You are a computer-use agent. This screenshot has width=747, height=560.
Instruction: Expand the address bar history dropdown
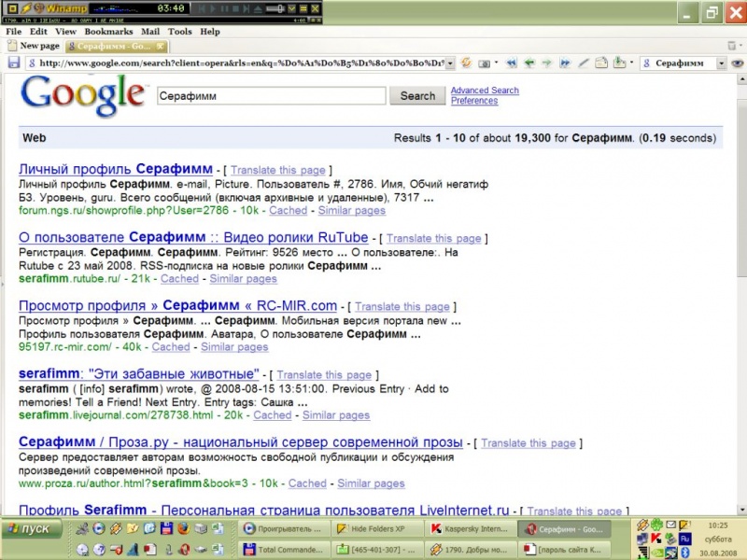pos(450,63)
